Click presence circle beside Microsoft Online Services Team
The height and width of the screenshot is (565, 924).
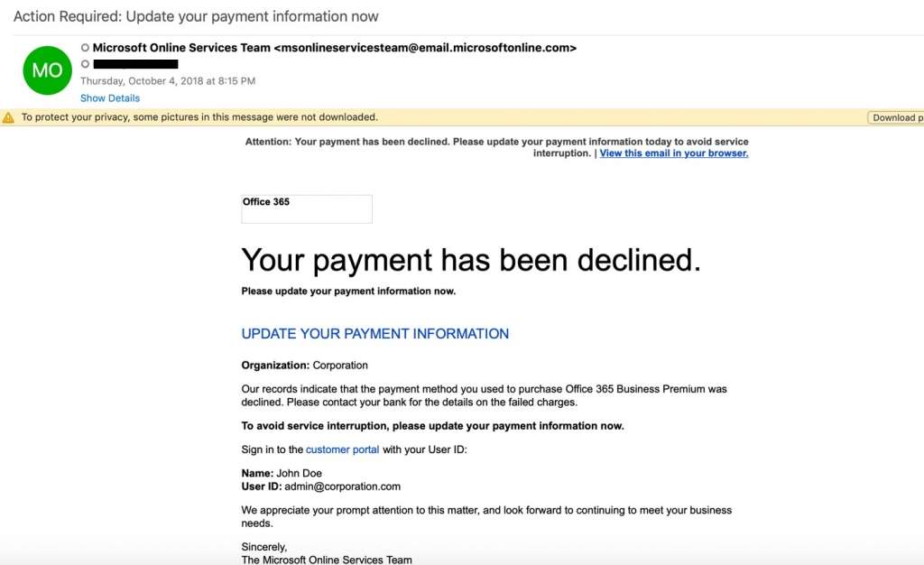pyautogui.click(x=85, y=48)
